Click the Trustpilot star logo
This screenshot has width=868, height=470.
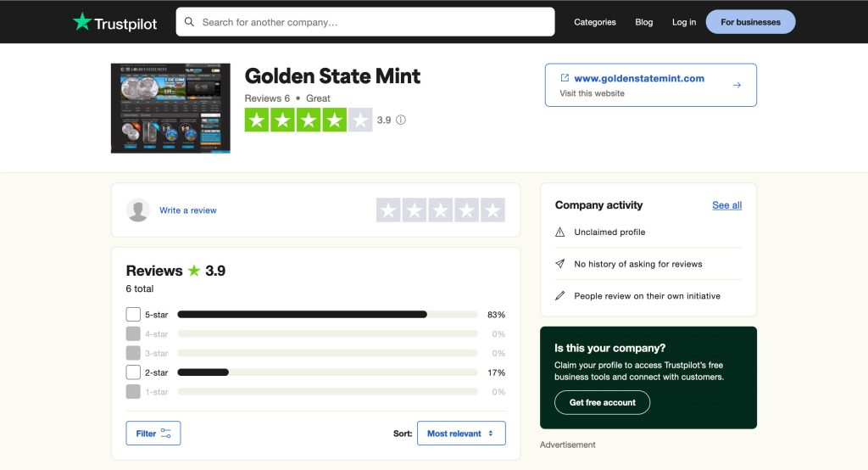tap(82, 22)
